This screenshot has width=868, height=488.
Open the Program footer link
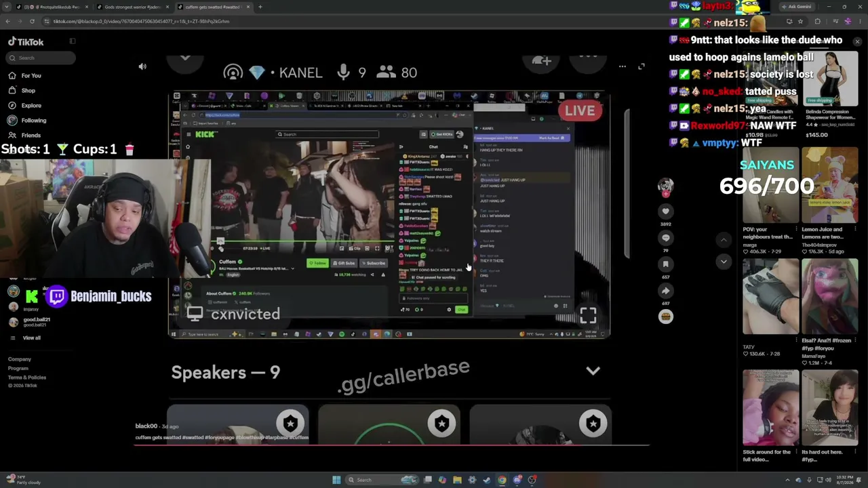coord(18,368)
